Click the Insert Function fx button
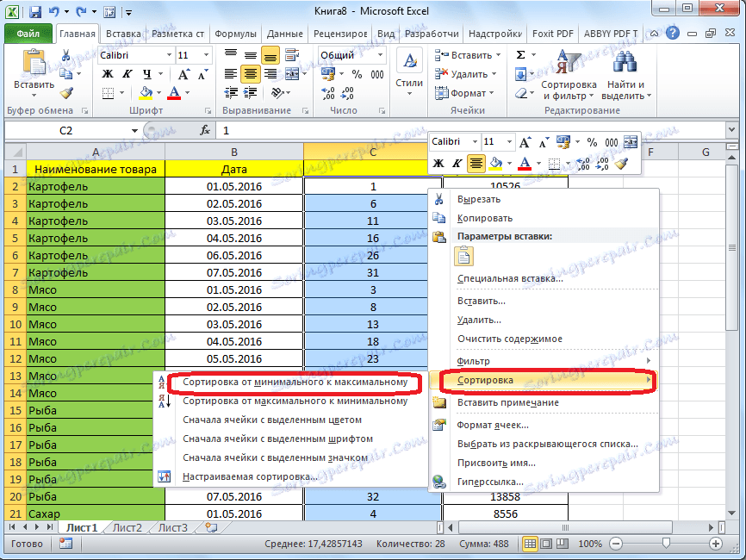Image resolution: width=746 pixels, height=560 pixels. [x=205, y=130]
